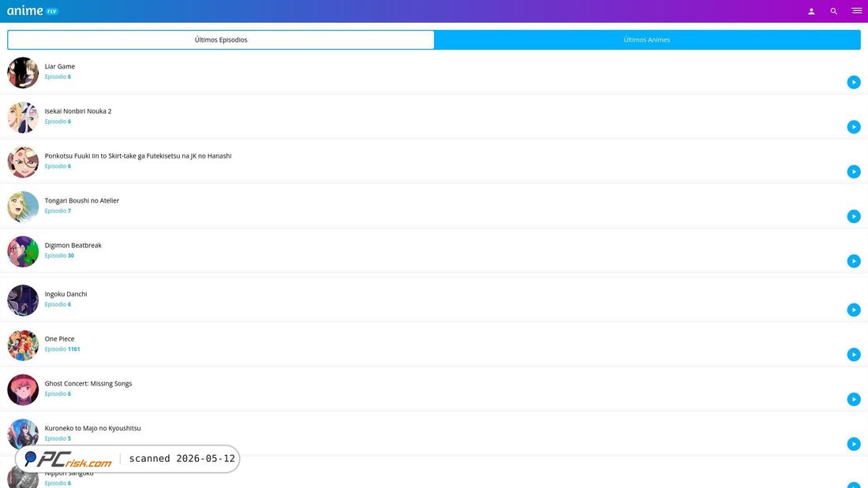Image resolution: width=868 pixels, height=488 pixels.
Task: Play One Piece episode 1161
Action: tap(854, 355)
